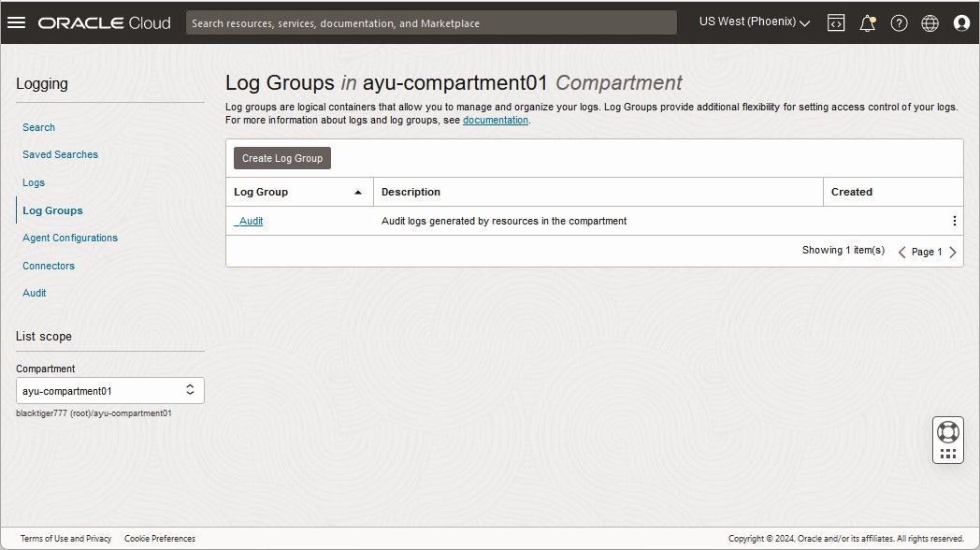The height and width of the screenshot is (550, 980).
Task: Click the grid dots below lifebuoy
Action: tap(948, 454)
